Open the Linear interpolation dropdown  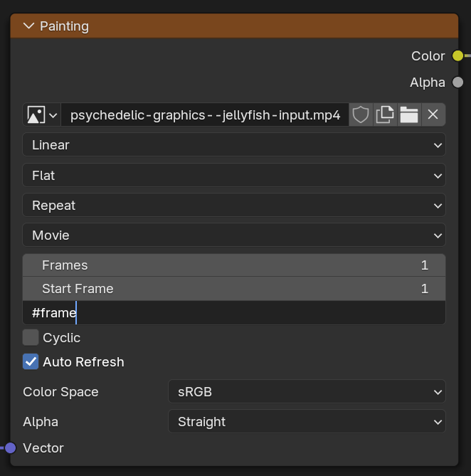click(x=234, y=145)
